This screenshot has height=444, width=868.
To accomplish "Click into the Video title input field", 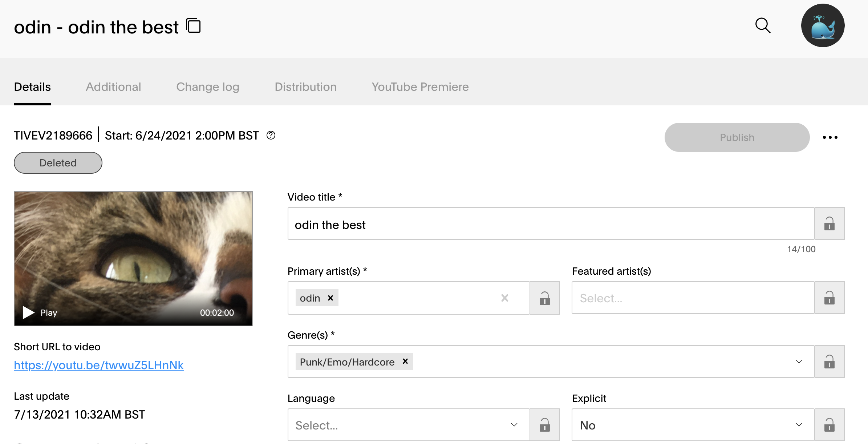I will tap(551, 223).
